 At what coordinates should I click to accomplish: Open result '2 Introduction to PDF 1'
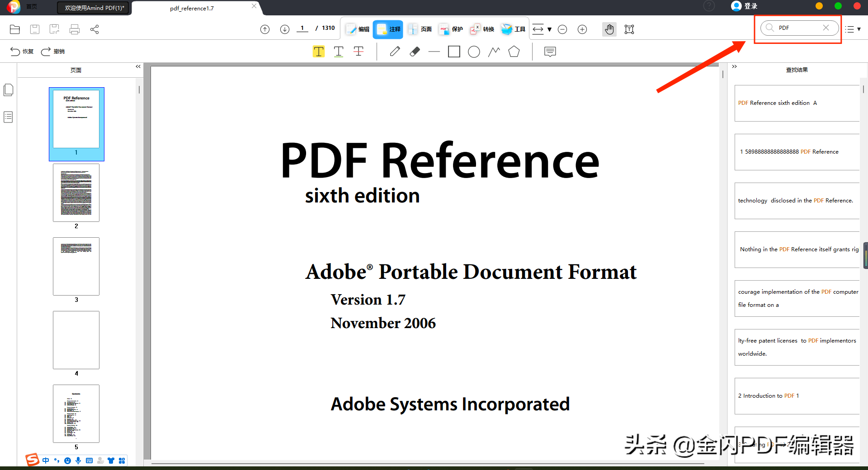click(x=797, y=396)
